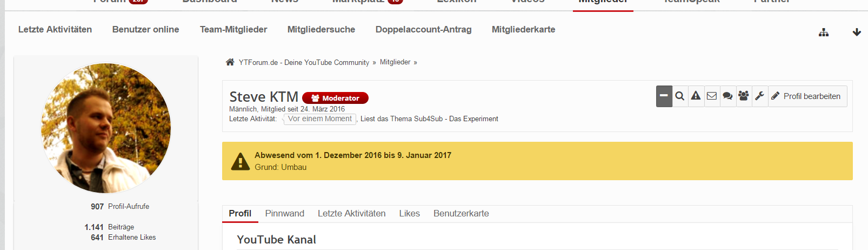The width and height of the screenshot is (868, 250).
Task: Click the envelope mail icon
Action: [712, 96]
